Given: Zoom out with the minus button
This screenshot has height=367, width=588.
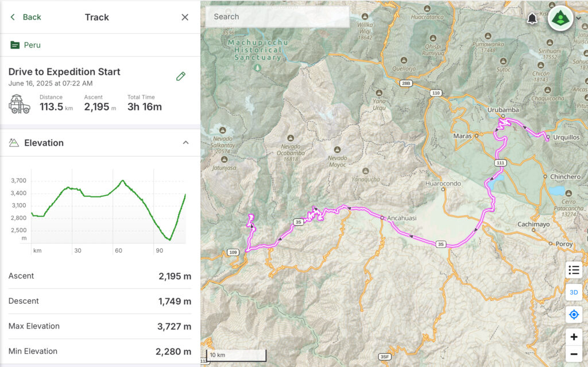Looking at the screenshot, I should click(573, 354).
